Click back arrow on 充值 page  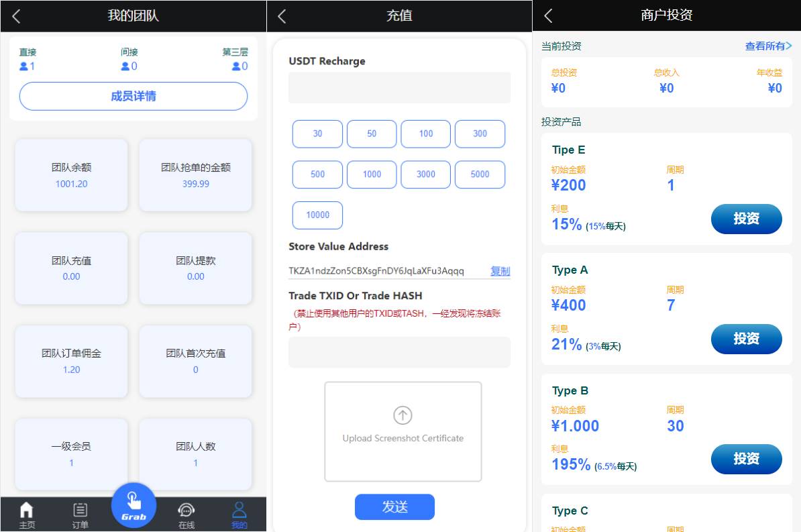tap(282, 16)
